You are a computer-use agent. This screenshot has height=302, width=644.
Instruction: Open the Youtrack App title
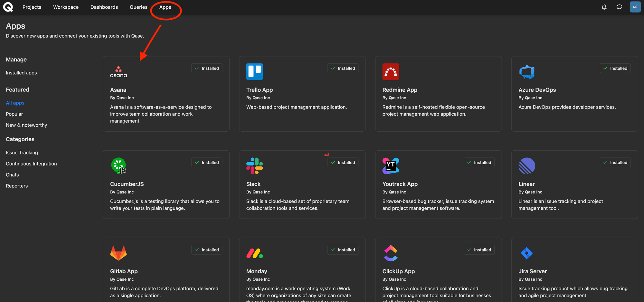click(400, 184)
